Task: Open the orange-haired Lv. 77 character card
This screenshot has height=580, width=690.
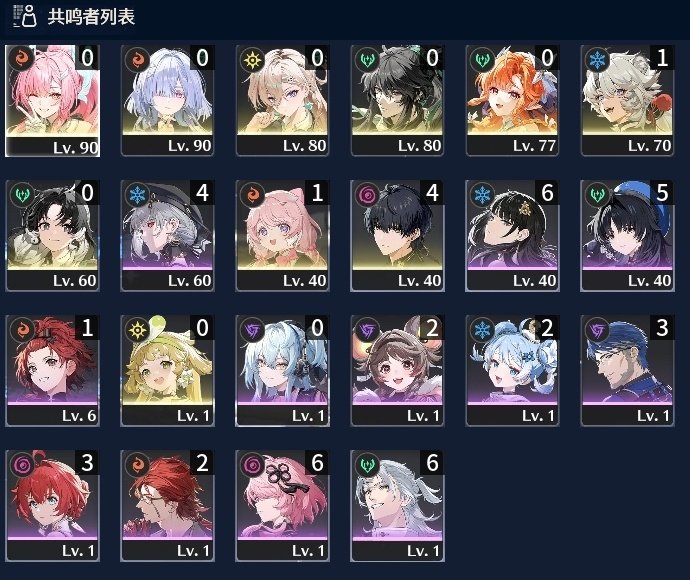Action: [x=513, y=101]
